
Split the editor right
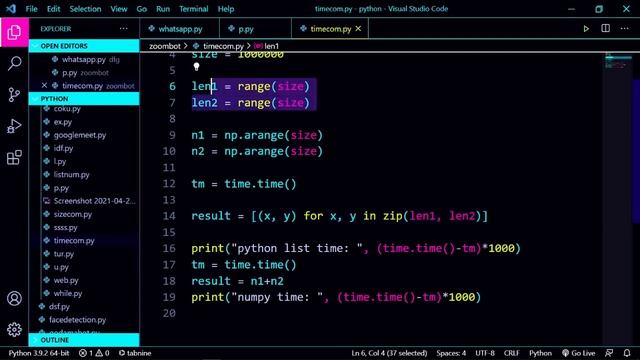point(606,28)
